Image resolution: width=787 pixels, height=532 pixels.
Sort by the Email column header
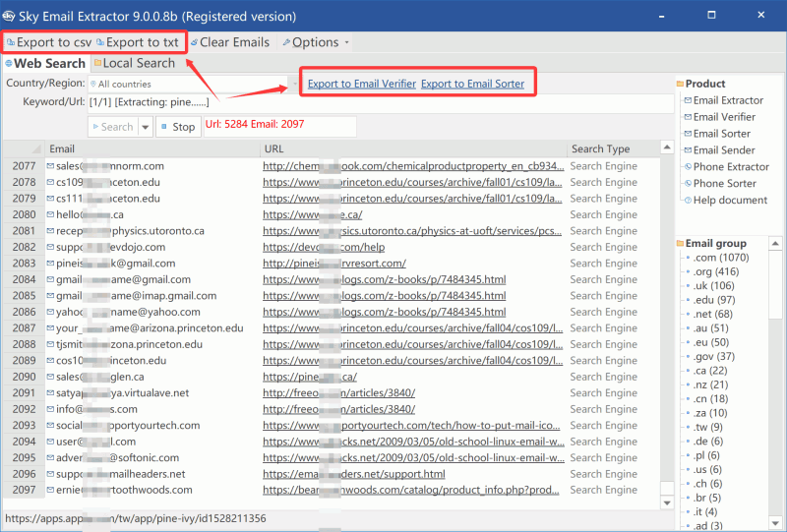[153, 149]
